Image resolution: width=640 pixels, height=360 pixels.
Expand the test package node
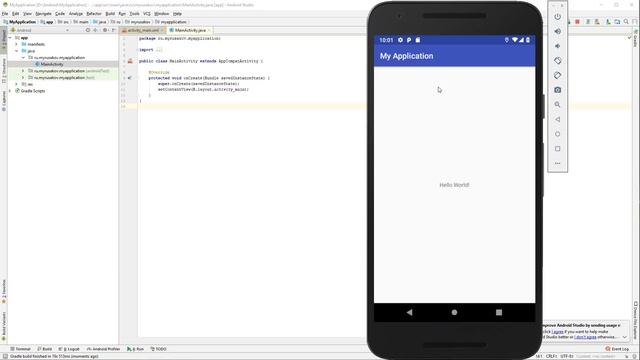(x=23, y=78)
